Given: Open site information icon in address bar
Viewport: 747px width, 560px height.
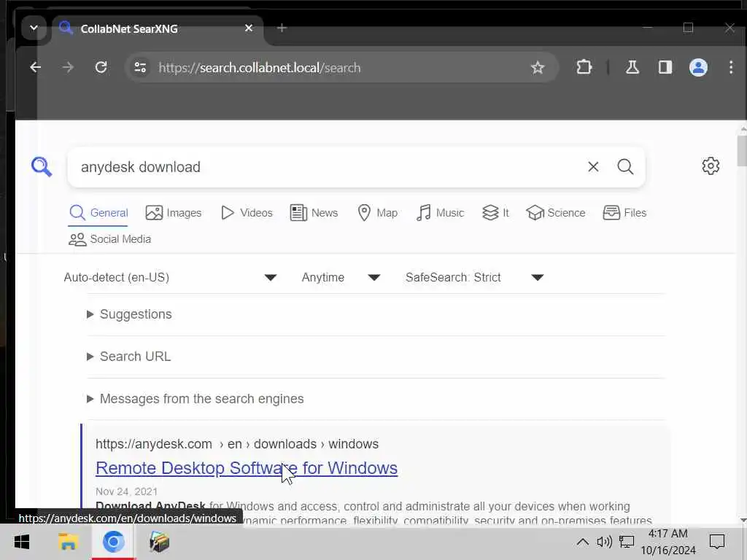Looking at the screenshot, I should click(140, 68).
